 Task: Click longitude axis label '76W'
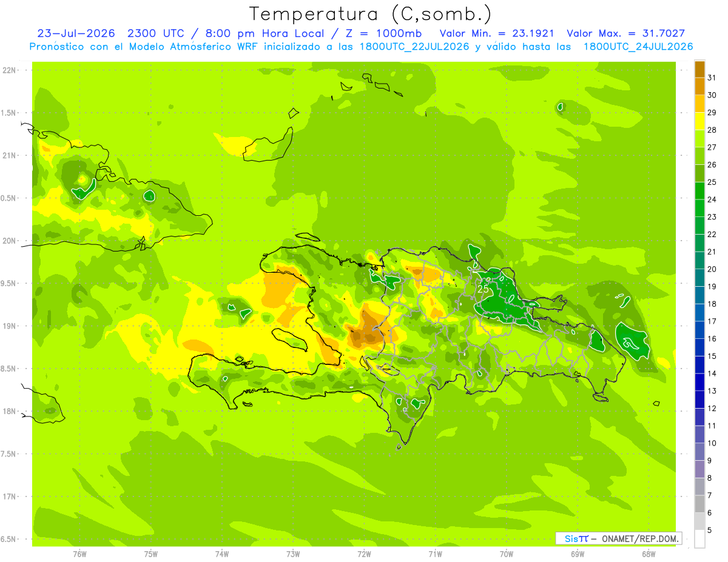point(79,554)
